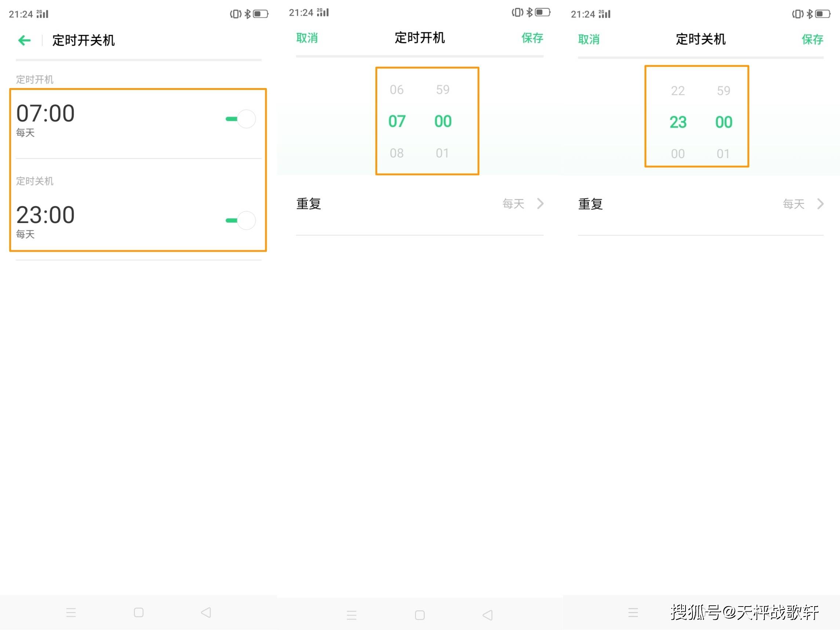This screenshot has width=840, height=630.
Task: Select minute 59 in power-off time picker
Action: click(x=723, y=91)
